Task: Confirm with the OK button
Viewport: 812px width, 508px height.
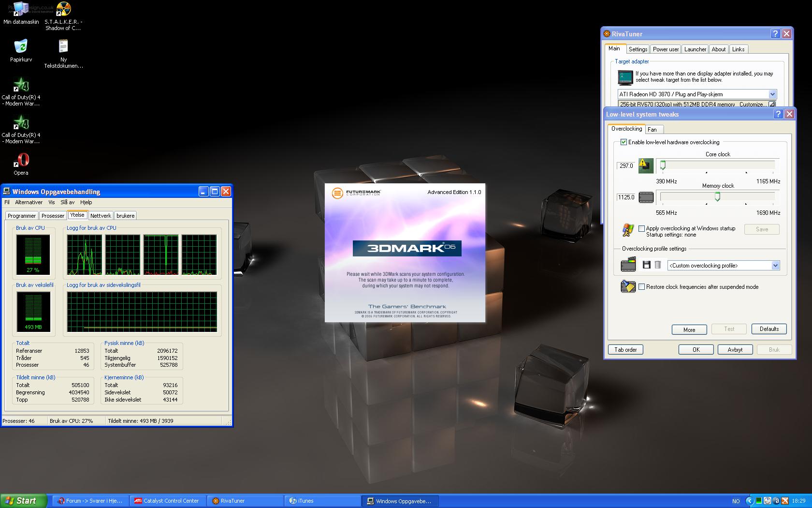Action: pyautogui.click(x=696, y=349)
